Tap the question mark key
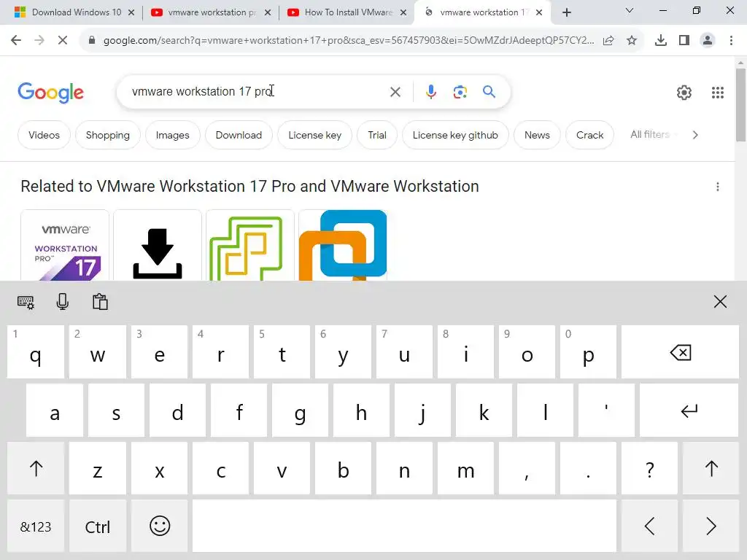 [x=649, y=469]
